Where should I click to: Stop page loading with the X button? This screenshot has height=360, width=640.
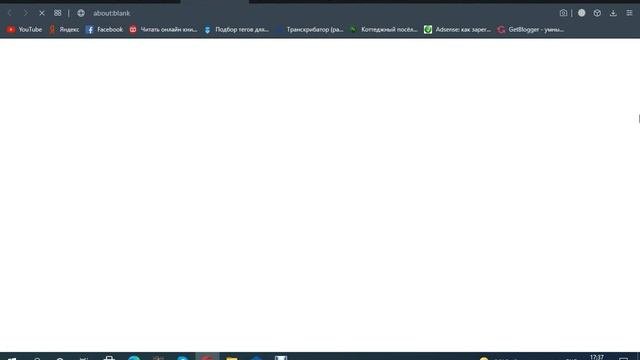point(42,13)
